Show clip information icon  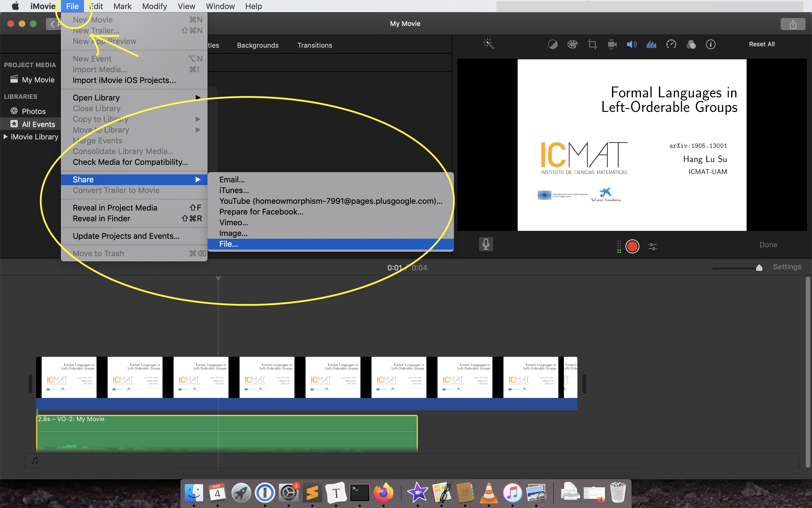[711, 44]
